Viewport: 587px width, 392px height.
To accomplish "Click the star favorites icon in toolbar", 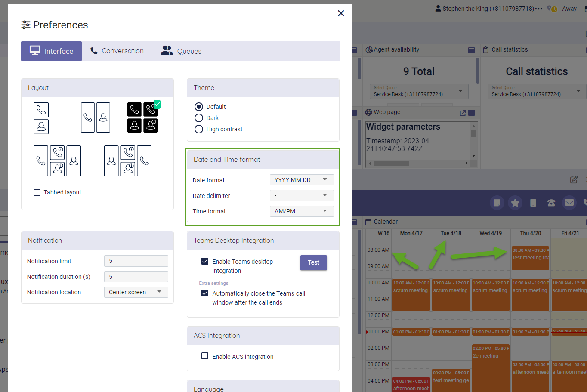I will click(515, 203).
